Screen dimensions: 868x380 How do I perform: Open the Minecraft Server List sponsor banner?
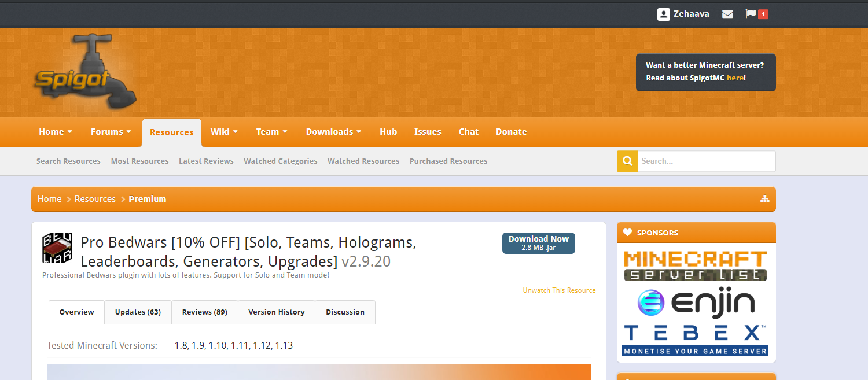click(696, 266)
